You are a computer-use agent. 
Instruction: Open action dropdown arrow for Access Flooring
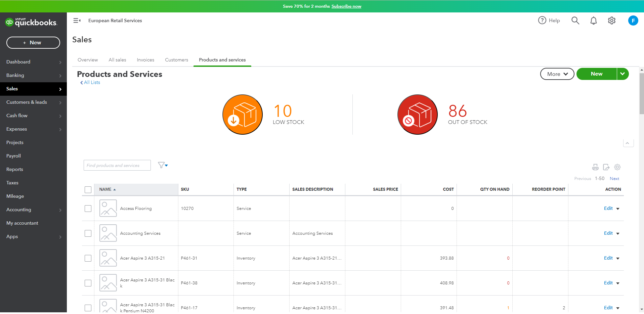coord(618,209)
